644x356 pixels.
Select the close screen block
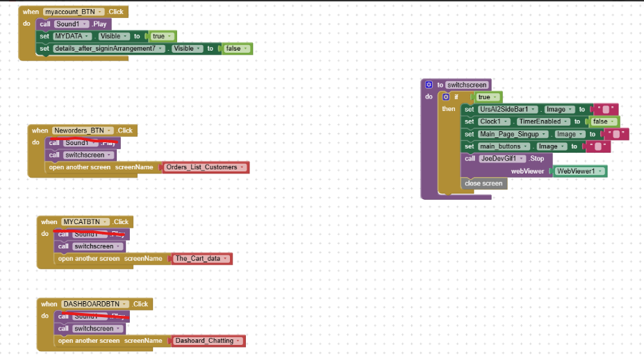point(483,183)
